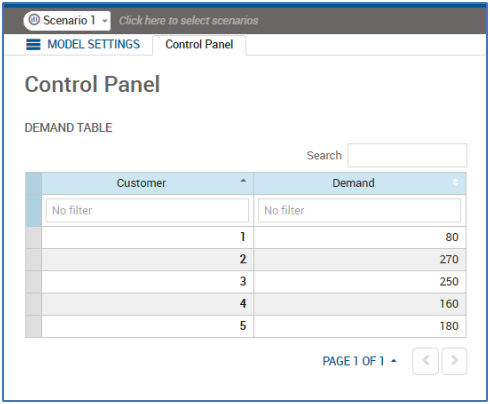
Task: Click row selector for customer 2 row
Action: 33,259
